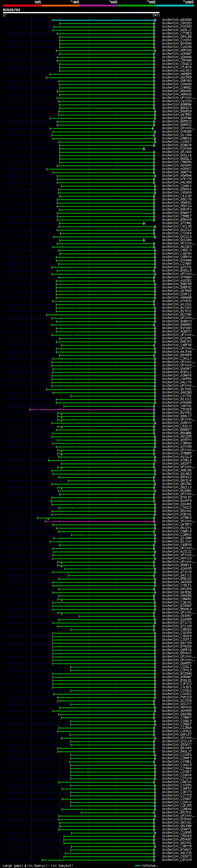Viewport: 197px width, 868px height.
Task: Select hit label UniRef100_C6H669
Action: [177, 84]
